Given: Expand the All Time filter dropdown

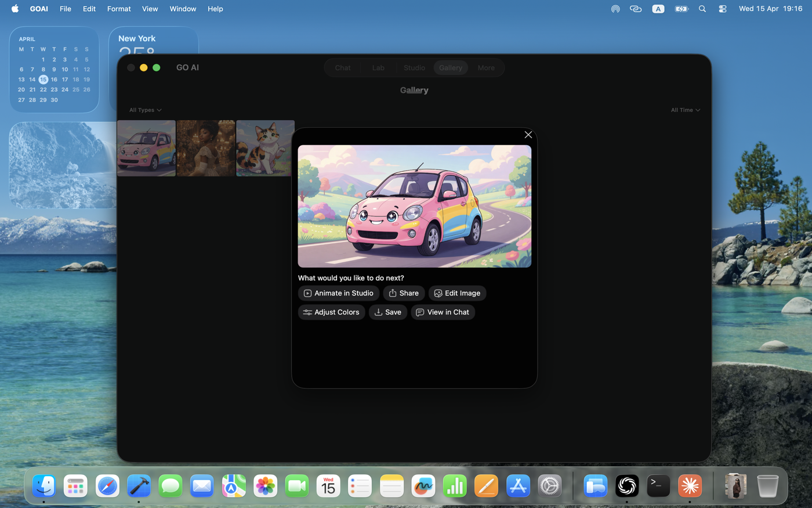Looking at the screenshot, I should (685, 110).
